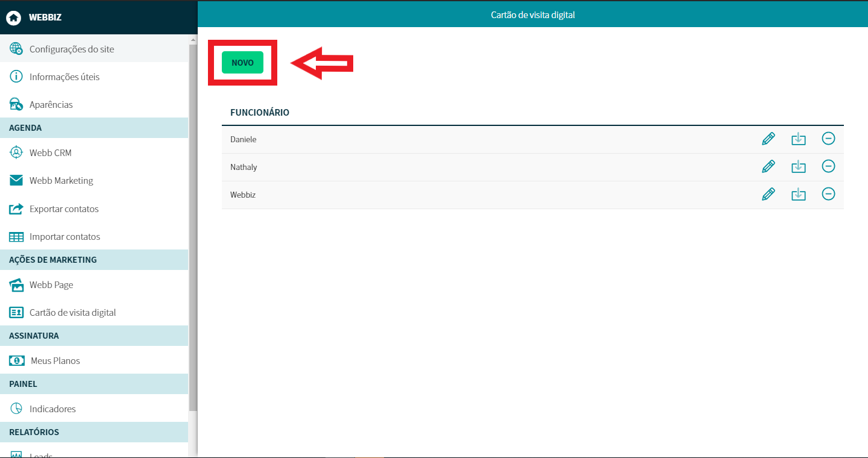Remove Daniele using the minus icon
The width and height of the screenshot is (868, 458).
828,139
